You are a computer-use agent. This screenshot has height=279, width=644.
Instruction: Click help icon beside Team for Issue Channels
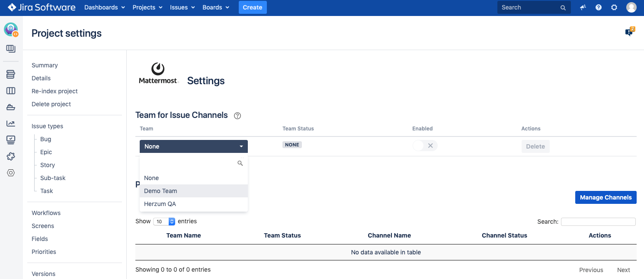237,116
